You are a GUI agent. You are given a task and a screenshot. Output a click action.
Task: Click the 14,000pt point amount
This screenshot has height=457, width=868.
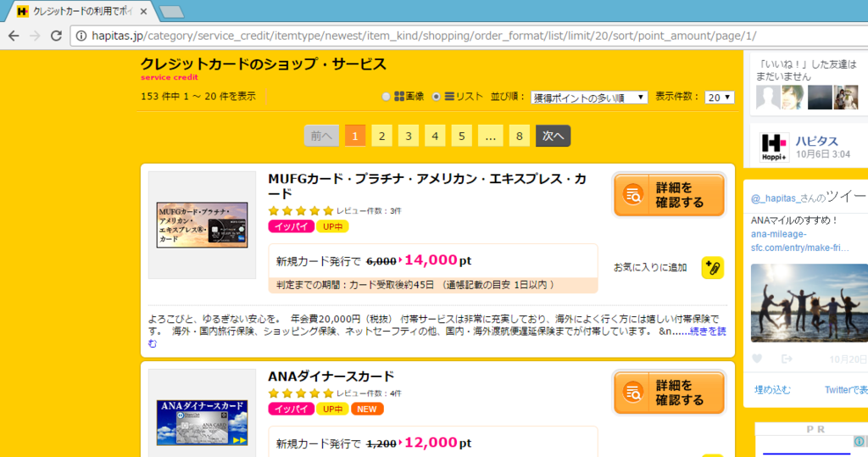[438, 260]
